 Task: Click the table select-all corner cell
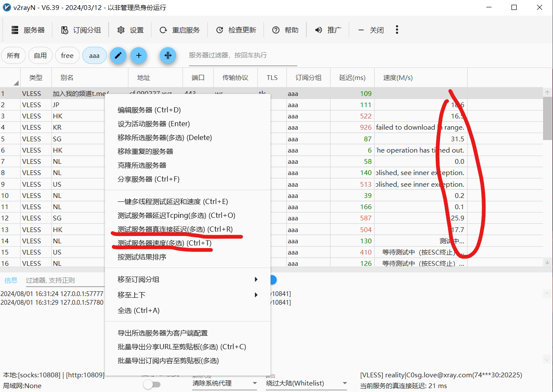(x=10, y=78)
